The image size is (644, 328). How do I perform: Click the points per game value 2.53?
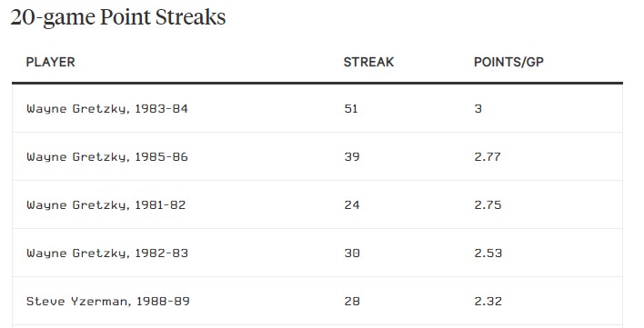tap(488, 253)
